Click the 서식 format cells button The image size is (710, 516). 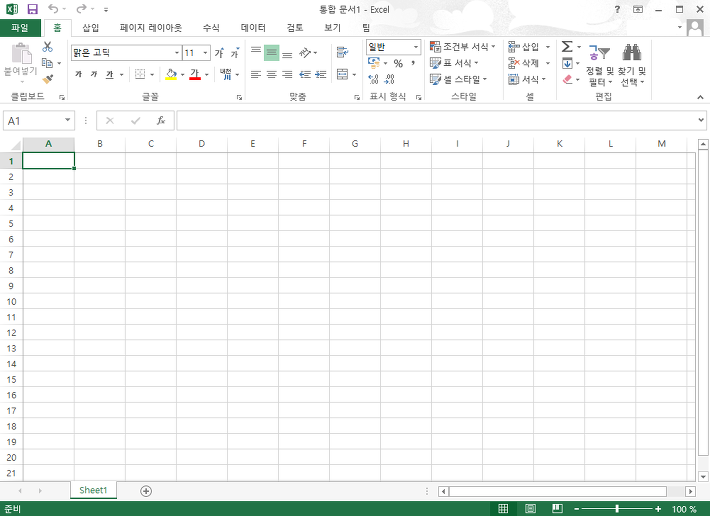pos(527,80)
